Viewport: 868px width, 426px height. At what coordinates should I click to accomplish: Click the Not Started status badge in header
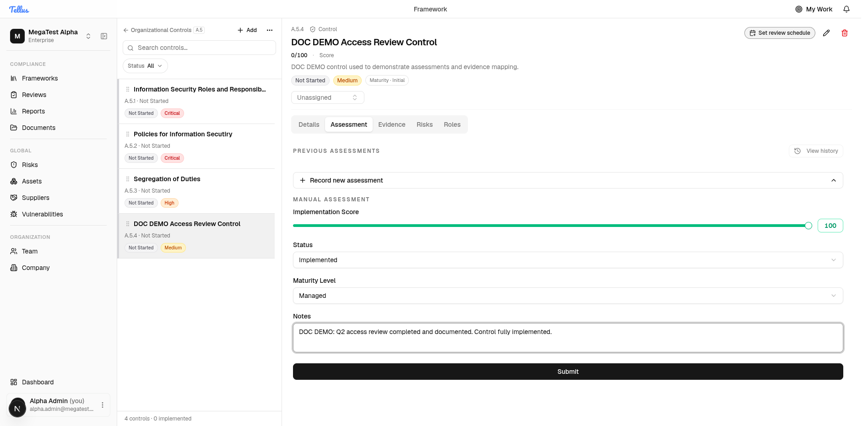point(310,81)
